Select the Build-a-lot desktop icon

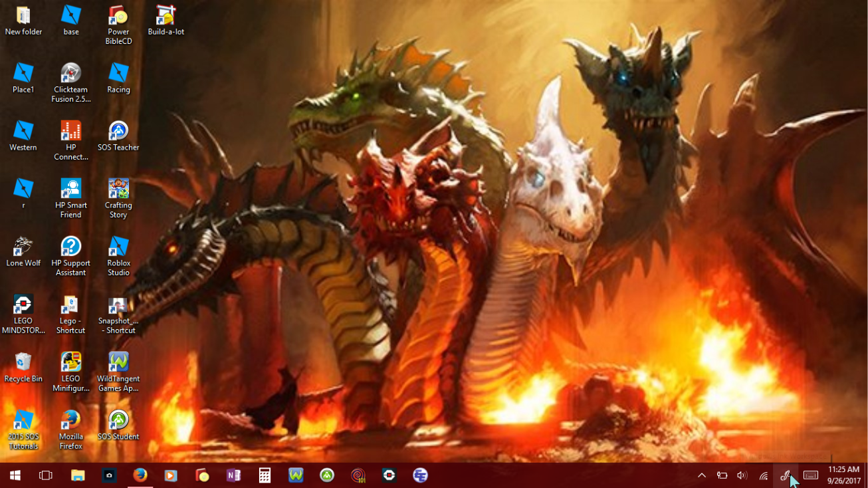[x=166, y=21]
